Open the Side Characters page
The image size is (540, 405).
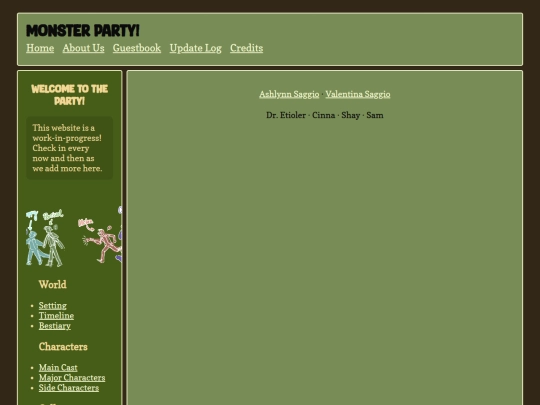pos(69,388)
